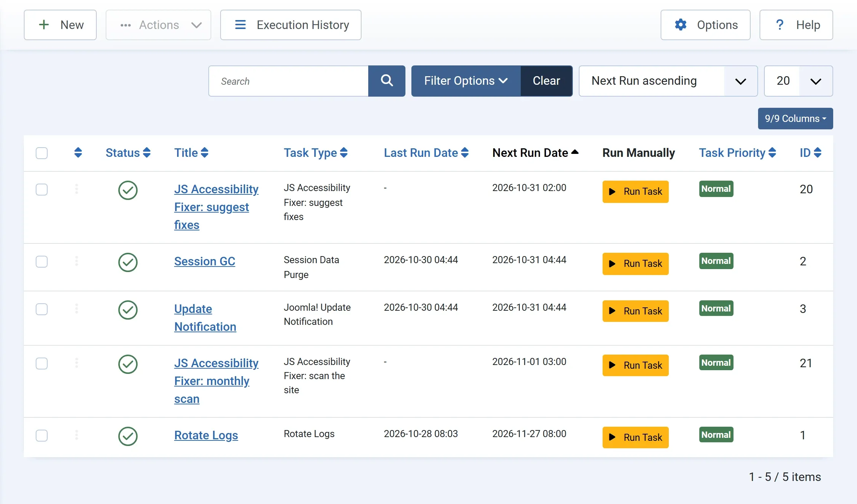Grab the reorder handle for Rotate Logs row
Viewport: 857px width, 504px height.
(x=77, y=435)
